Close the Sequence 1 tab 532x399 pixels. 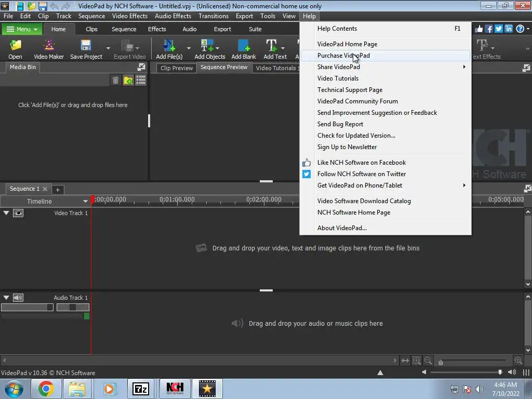[45, 189]
